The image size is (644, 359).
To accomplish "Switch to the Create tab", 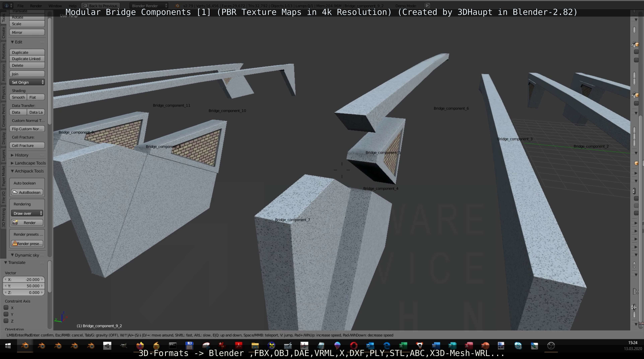I will point(4,33).
